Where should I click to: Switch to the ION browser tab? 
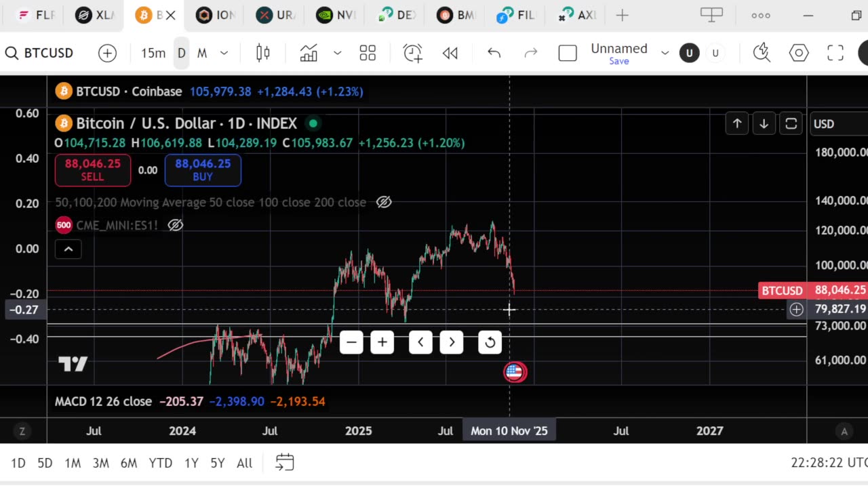tap(216, 15)
